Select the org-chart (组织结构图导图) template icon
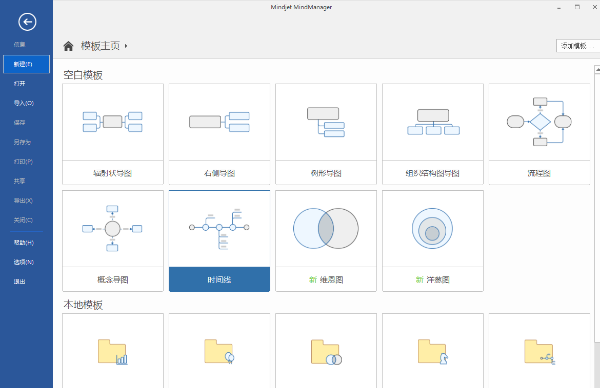 click(433, 122)
